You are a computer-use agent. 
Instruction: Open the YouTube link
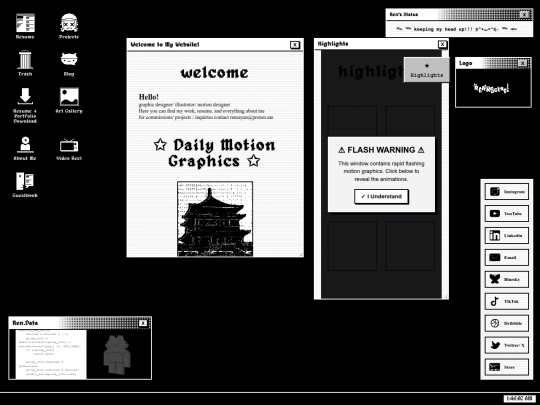tap(507, 214)
